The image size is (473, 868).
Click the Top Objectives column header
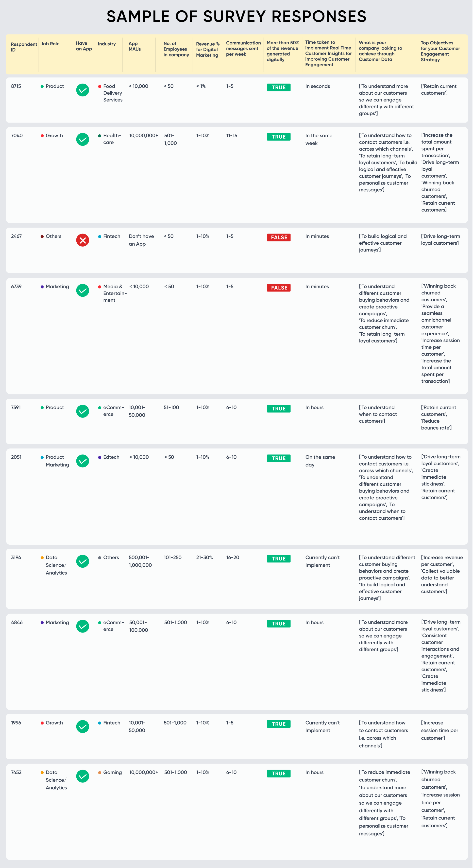click(440, 51)
